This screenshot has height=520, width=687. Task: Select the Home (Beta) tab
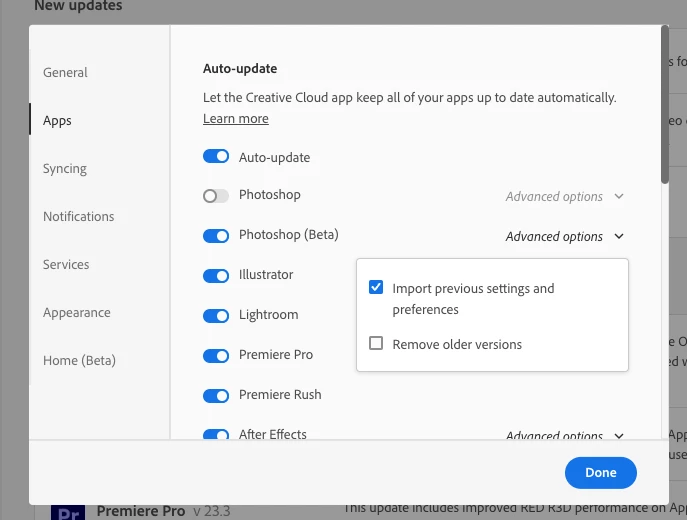79,361
